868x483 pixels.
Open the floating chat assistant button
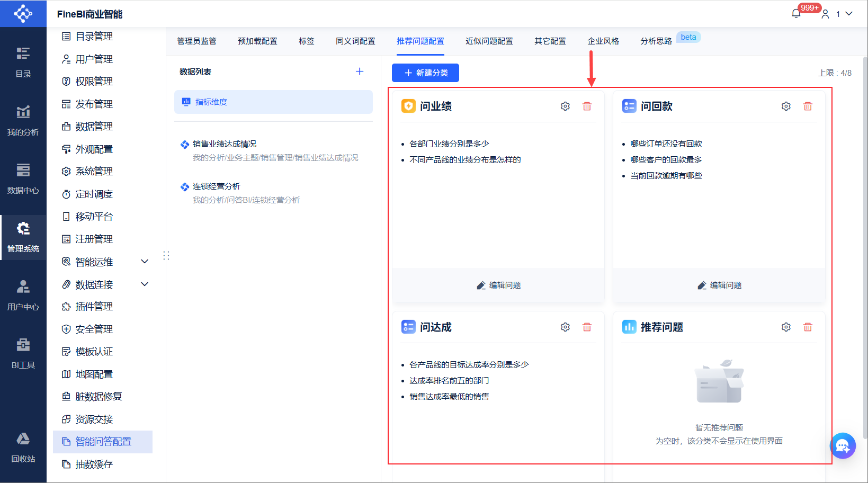[843, 446]
